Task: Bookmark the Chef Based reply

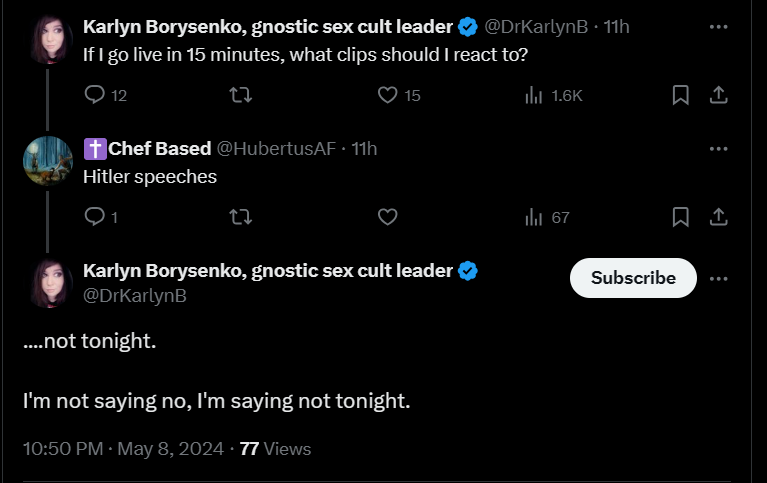Action: coord(680,217)
